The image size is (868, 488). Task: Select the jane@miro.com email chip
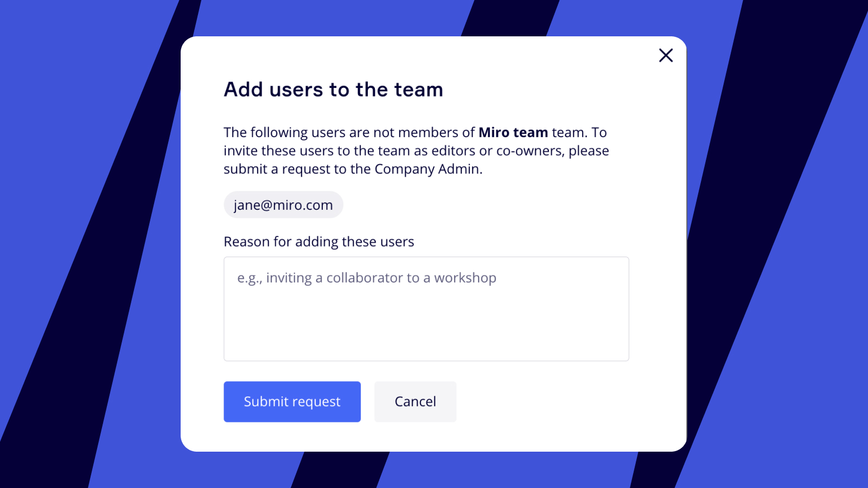tap(283, 205)
